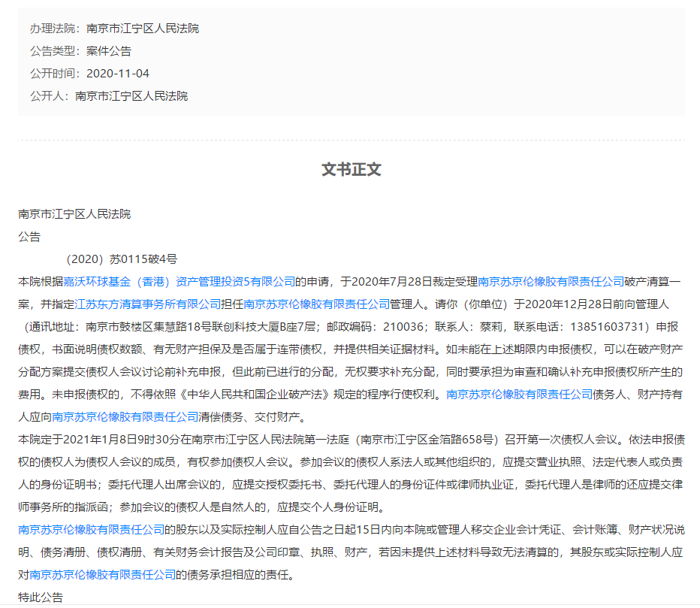Open 南京苏京伦橡胶有限责任公司 link before 清偿债务
This screenshot has height=608, width=700.
[x=125, y=417]
